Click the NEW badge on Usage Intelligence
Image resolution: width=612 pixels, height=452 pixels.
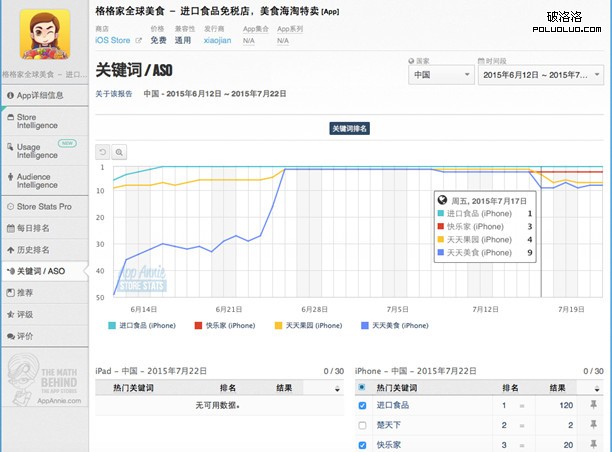(x=67, y=143)
